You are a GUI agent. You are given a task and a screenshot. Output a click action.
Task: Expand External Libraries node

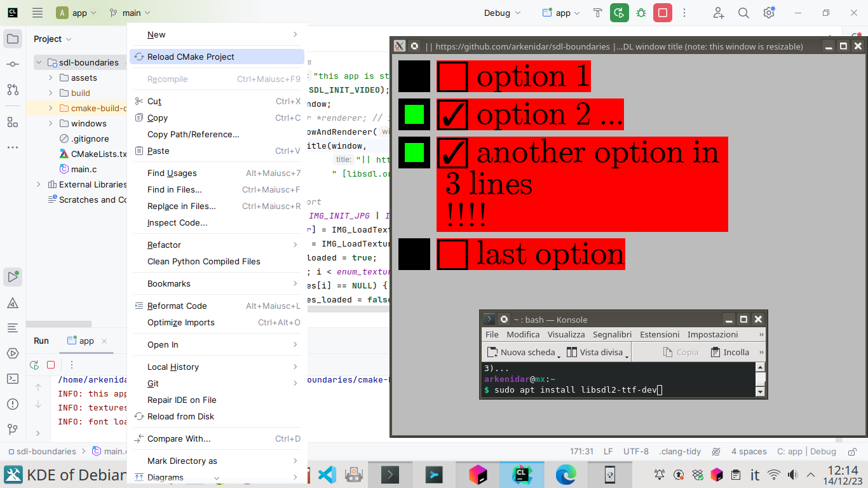click(x=39, y=184)
